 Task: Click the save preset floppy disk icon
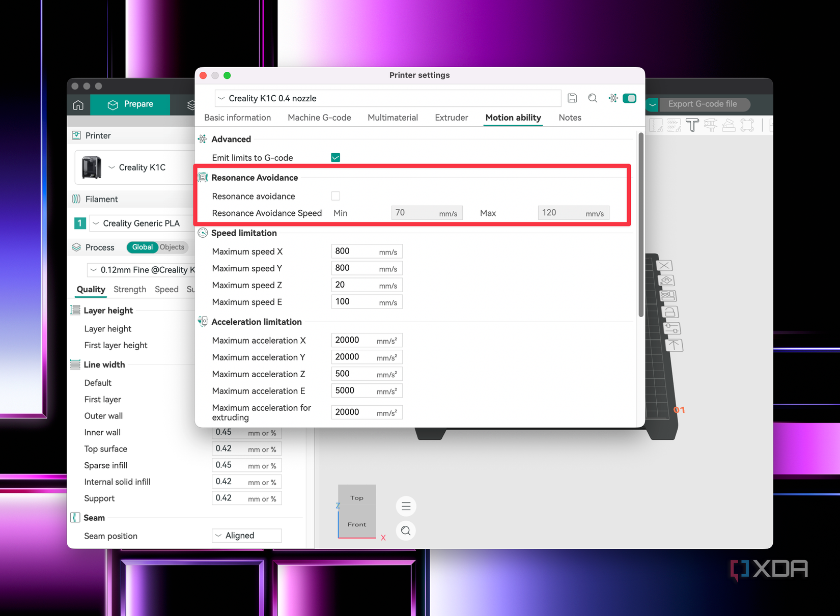[572, 98]
